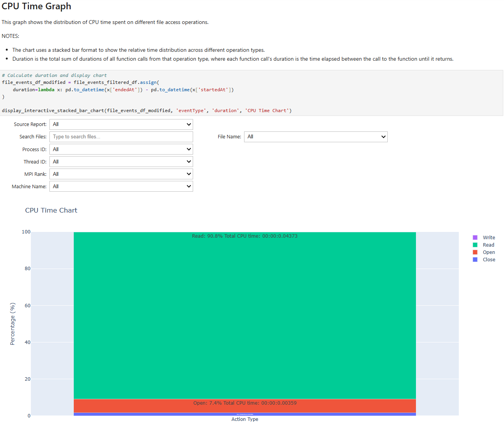Expand the Machine Name dropdown
Viewport: 504px width, 424px height.
pos(121,186)
